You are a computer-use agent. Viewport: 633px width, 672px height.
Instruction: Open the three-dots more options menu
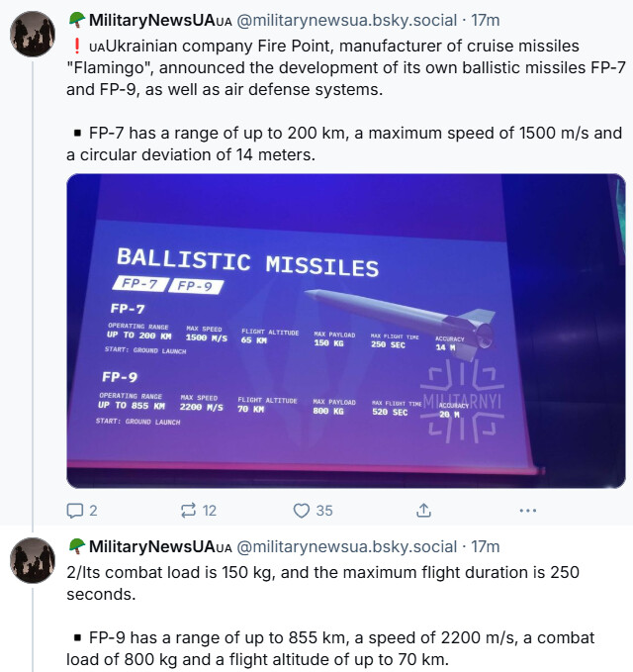coord(528,511)
